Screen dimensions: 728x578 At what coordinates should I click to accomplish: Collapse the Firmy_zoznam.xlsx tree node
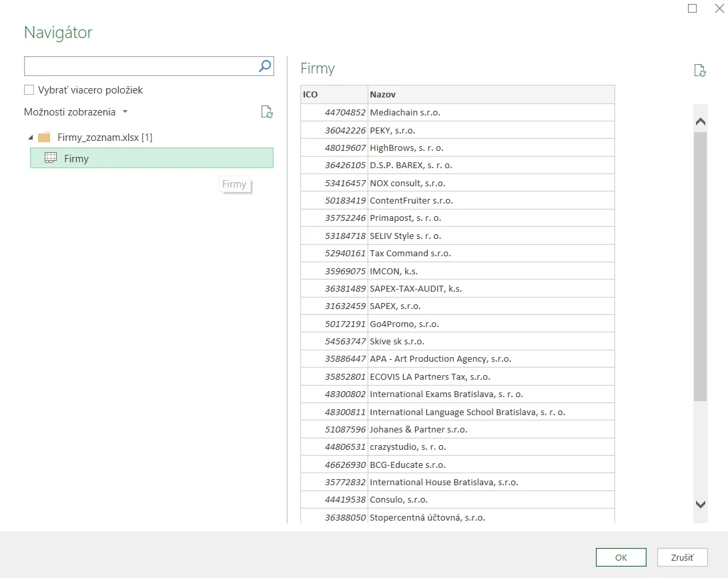30,137
